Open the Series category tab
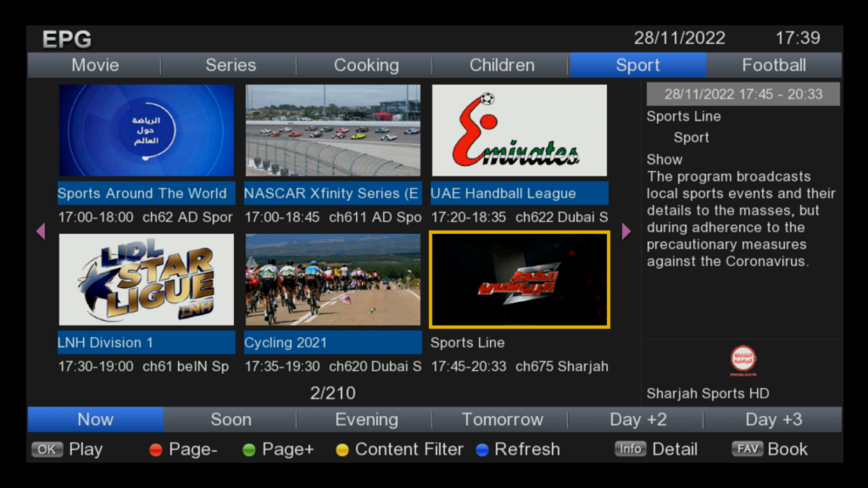The image size is (868, 488). pos(231,65)
